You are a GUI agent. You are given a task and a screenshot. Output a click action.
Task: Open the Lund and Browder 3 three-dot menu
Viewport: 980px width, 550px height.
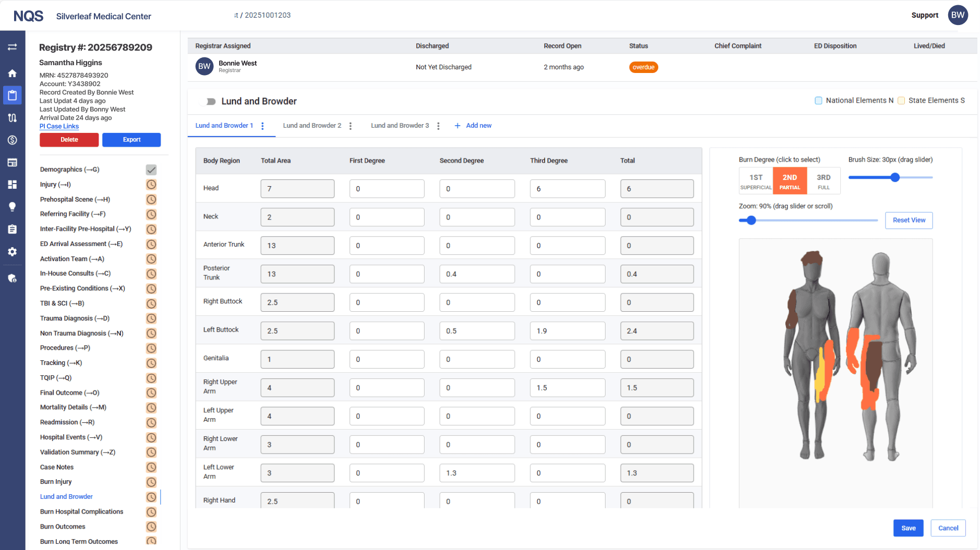(438, 126)
